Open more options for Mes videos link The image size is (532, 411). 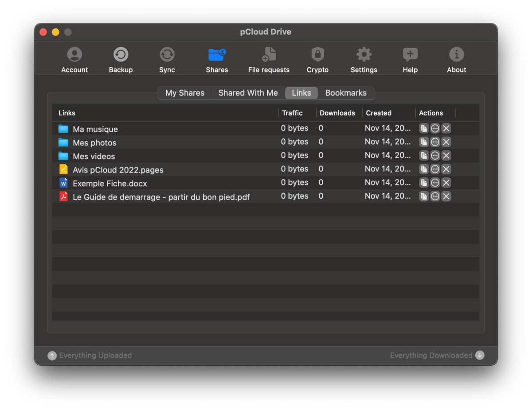pyautogui.click(x=435, y=156)
